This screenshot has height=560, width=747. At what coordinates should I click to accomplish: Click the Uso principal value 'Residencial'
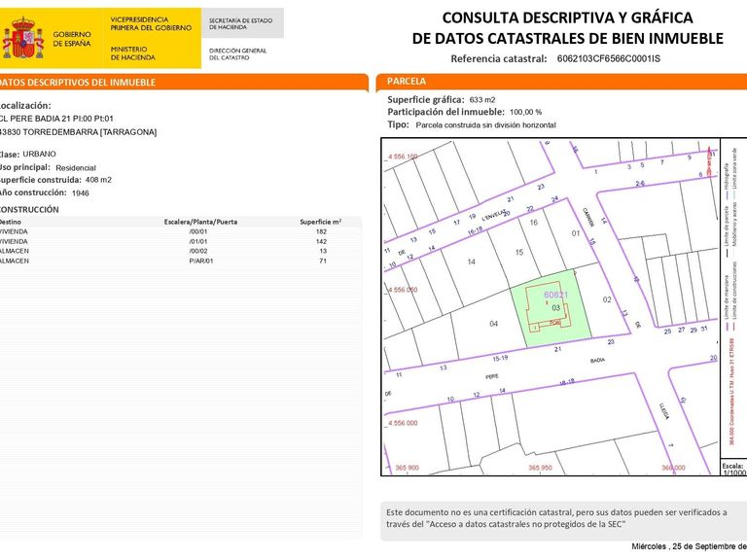(x=76, y=168)
